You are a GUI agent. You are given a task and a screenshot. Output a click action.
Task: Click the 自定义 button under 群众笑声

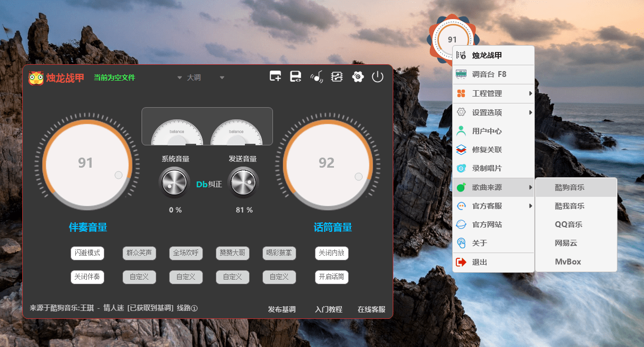tap(139, 277)
